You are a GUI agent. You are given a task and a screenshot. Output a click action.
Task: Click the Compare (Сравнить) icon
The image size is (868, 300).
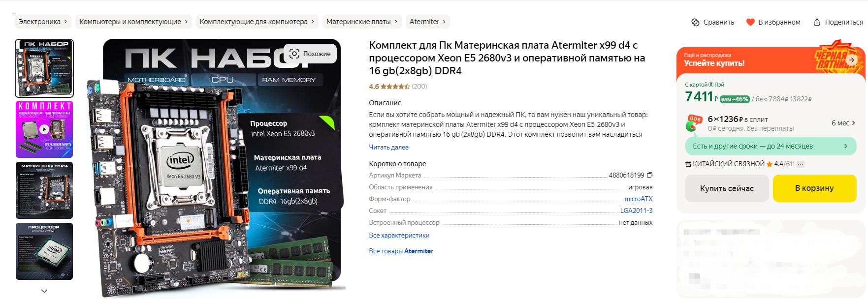[695, 22]
